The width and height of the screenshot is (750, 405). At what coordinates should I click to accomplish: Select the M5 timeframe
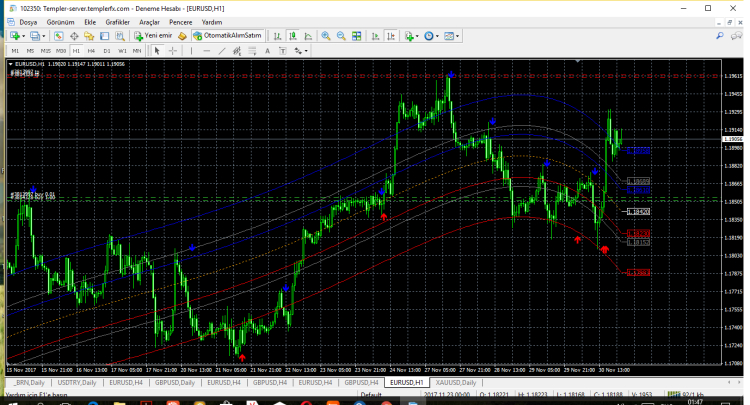click(31, 51)
